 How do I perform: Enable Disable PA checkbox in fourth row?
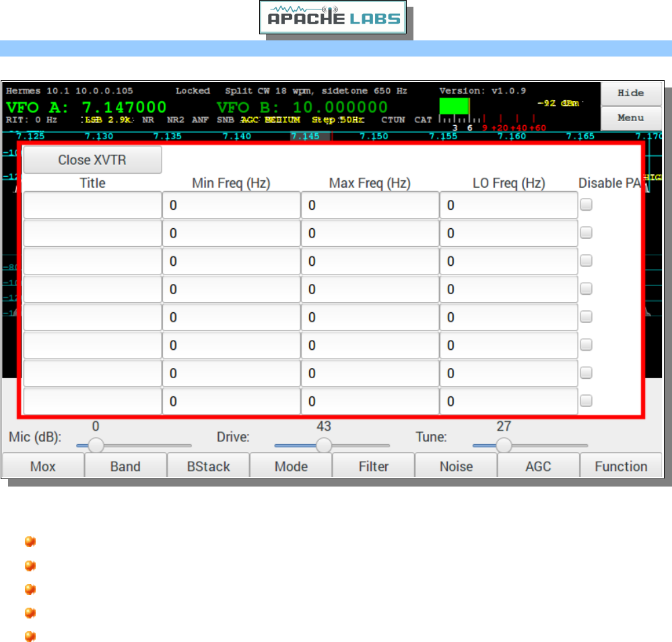point(586,289)
